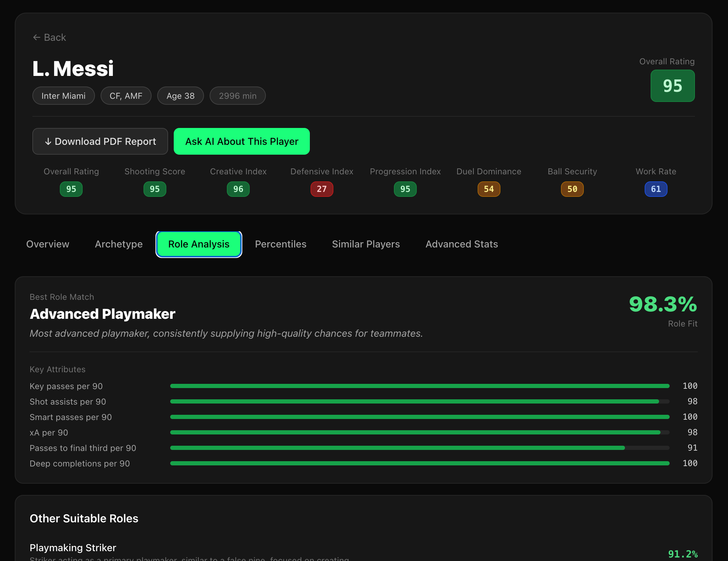The width and height of the screenshot is (728, 561).
Task: Click the Key passes per 90 progress bar
Action: coord(419,386)
